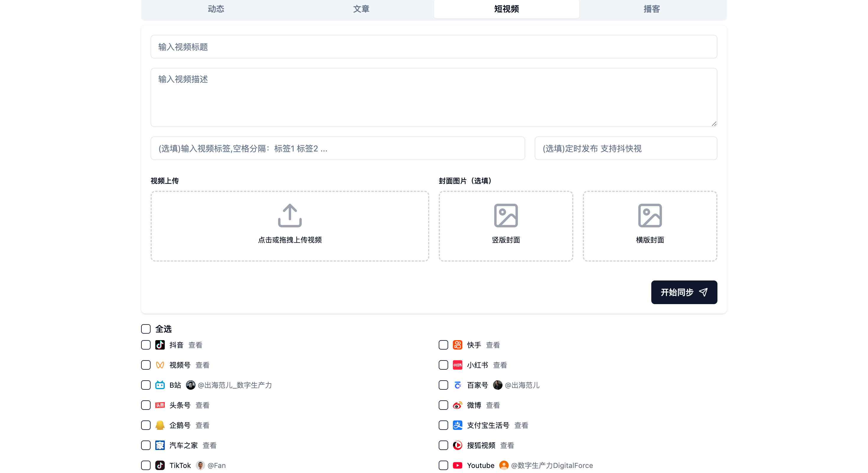Click the vertical cover (竖版封面) image icon
Image resolution: width=868 pixels, height=473 pixels.
tap(506, 215)
